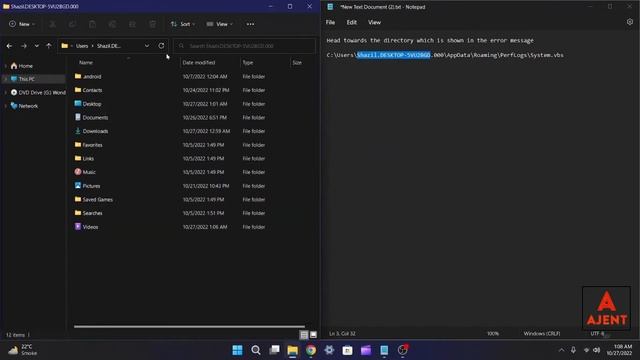The image size is (640, 360).
Task: Click the Delete trash icon in Explorer
Action: [x=153, y=24]
